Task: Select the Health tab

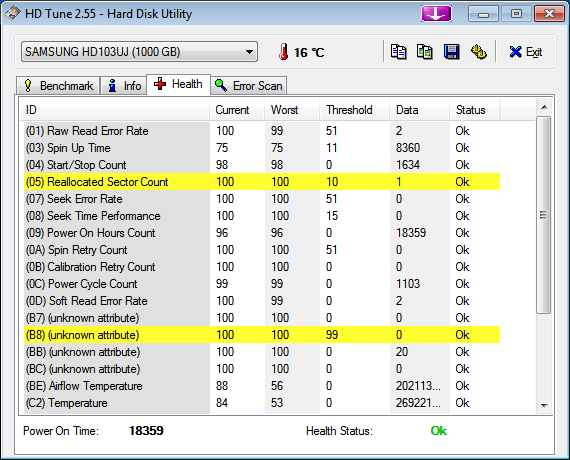Action: pos(178,84)
